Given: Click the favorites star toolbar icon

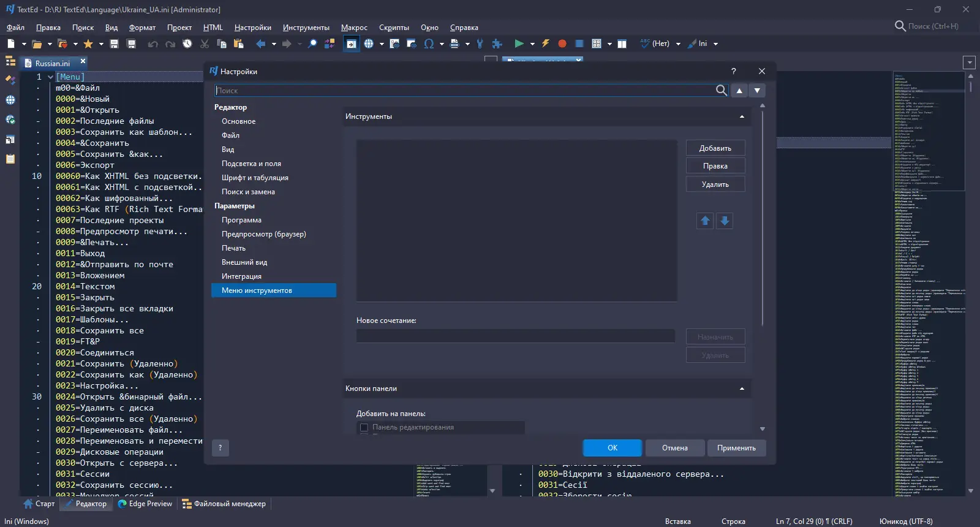Looking at the screenshot, I should click(88, 44).
